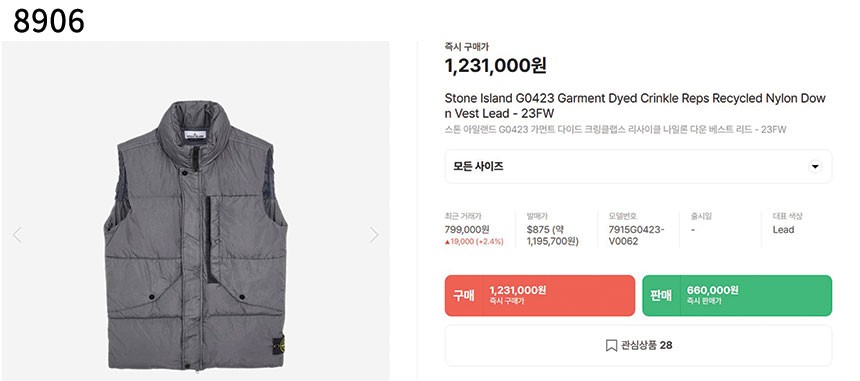Click the next image right arrow

[374, 235]
